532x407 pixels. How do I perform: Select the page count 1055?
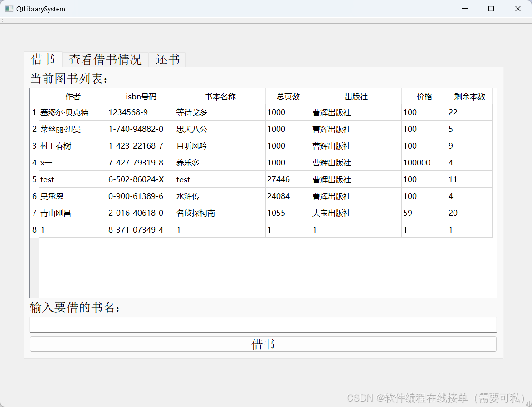(288, 213)
